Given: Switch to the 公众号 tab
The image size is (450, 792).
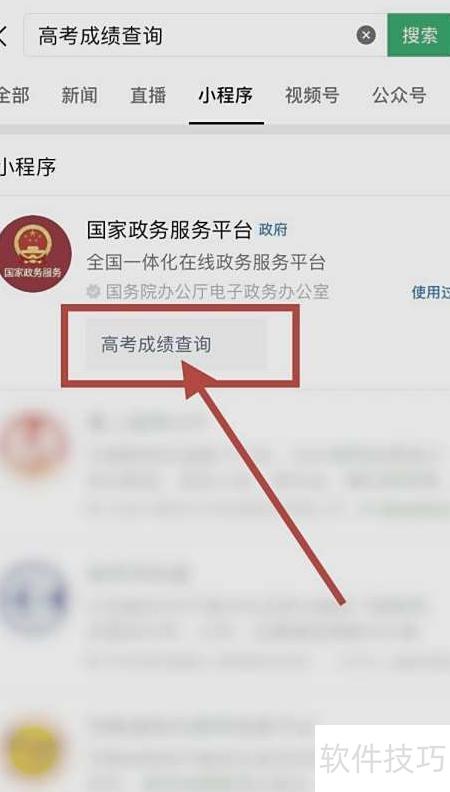Looking at the screenshot, I should (399, 95).
